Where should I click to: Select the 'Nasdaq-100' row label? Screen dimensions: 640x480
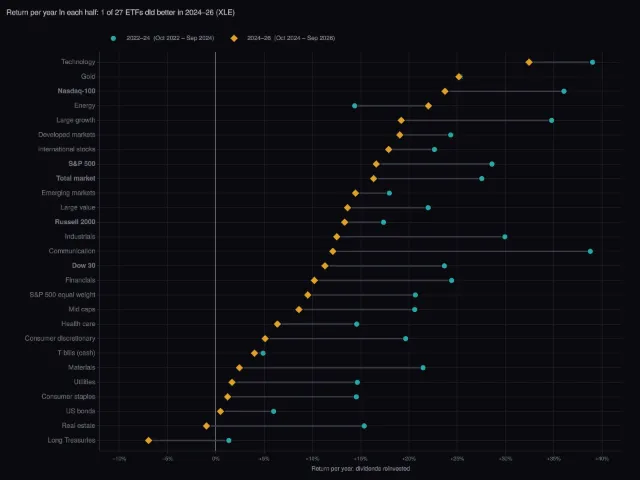[x=76, y=91]
